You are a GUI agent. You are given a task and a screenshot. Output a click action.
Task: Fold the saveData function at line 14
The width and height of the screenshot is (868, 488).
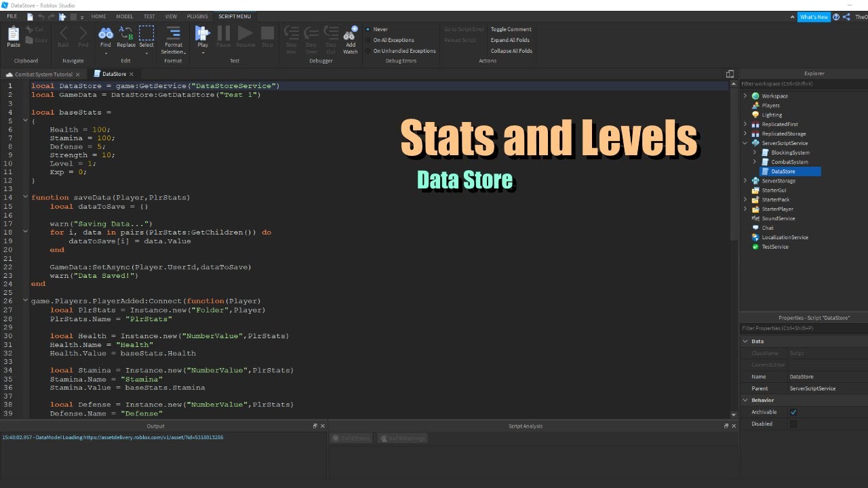[26, 198]
